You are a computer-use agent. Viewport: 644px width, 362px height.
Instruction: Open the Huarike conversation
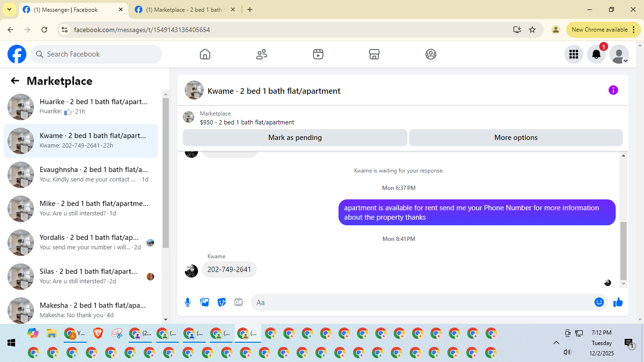(81, 107)
